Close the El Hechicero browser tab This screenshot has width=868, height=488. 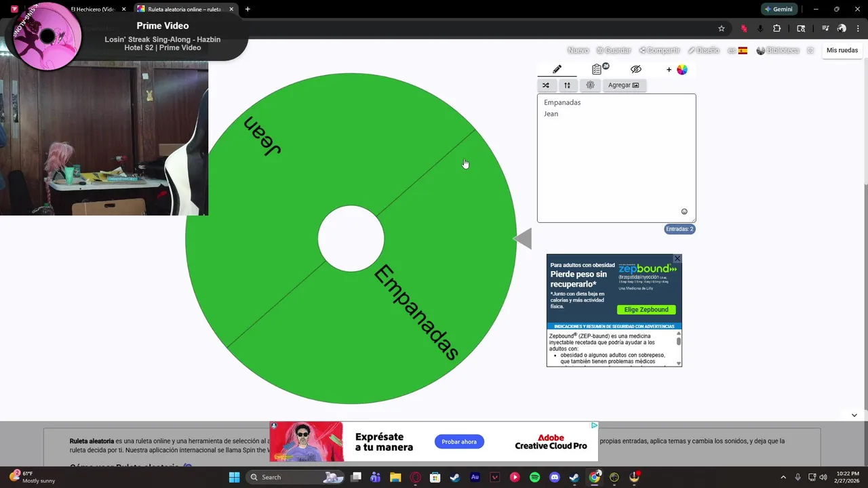click(x=123, y=9)
